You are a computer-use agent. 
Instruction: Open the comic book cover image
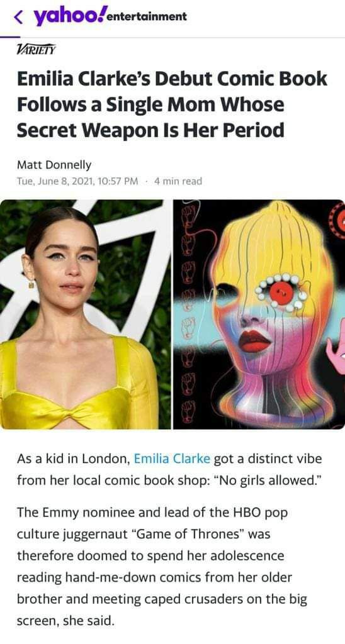tap(259, 314)
